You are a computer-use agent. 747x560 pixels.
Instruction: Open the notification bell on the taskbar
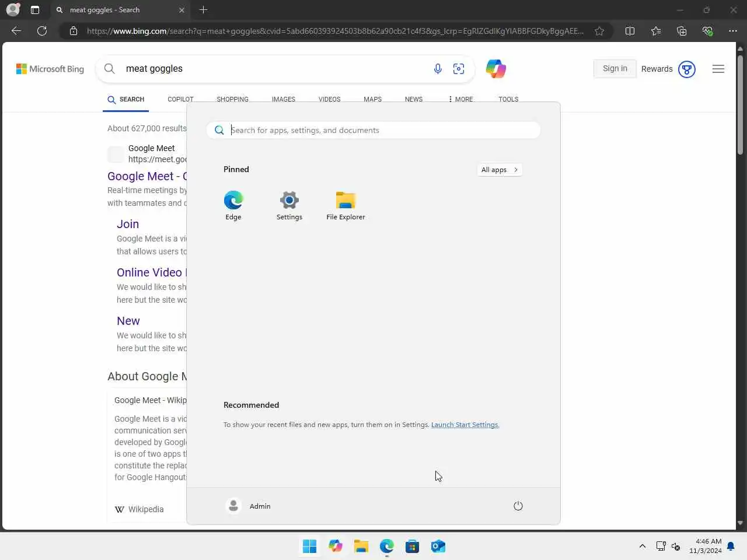pyautogui.click(x=731, y=546)
